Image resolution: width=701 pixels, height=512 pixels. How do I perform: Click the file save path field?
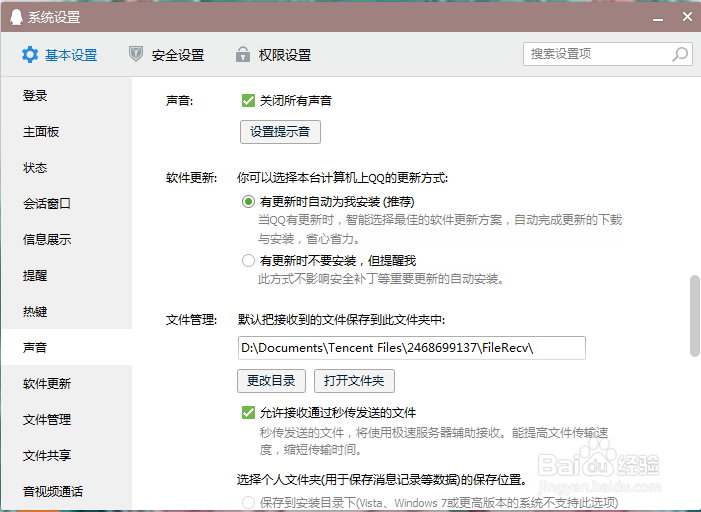point(412,348)
